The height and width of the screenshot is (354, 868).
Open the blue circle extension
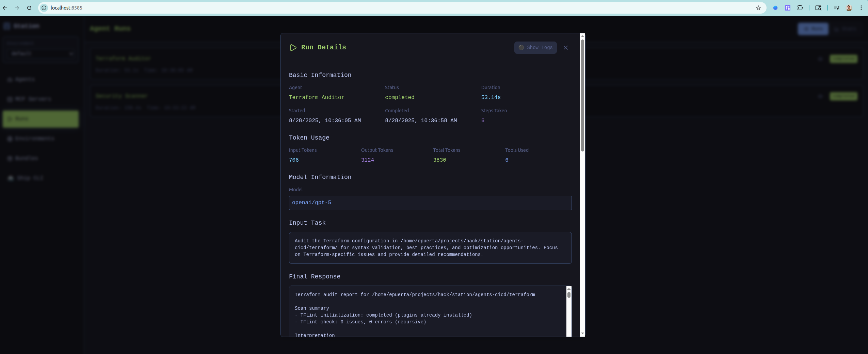[775, 8]
